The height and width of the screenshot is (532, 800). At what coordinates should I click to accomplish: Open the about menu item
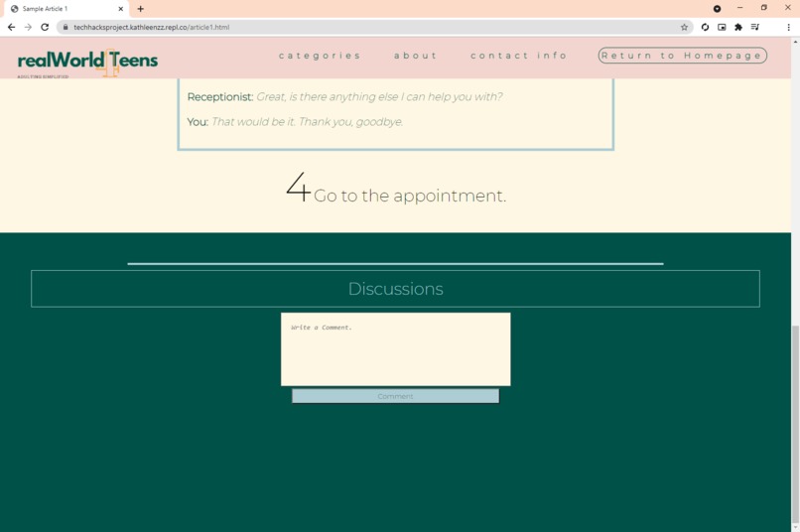click(415, 56)
